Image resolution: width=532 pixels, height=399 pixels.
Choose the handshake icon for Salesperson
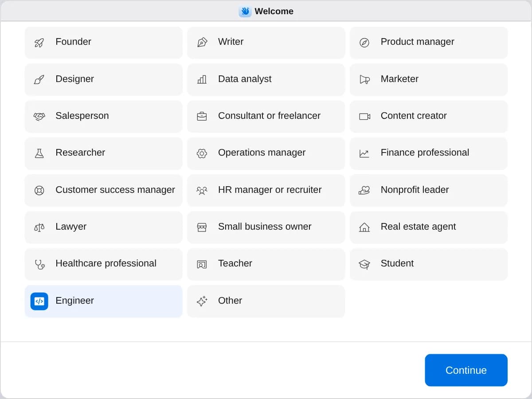[39, 117]
